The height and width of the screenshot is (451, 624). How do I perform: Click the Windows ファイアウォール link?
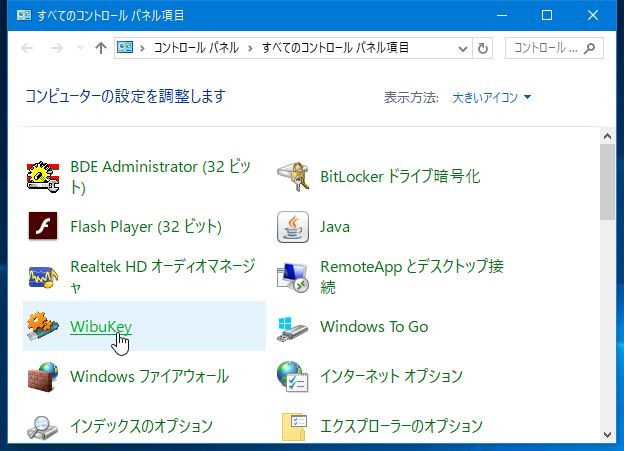click(x=150, y=376)
